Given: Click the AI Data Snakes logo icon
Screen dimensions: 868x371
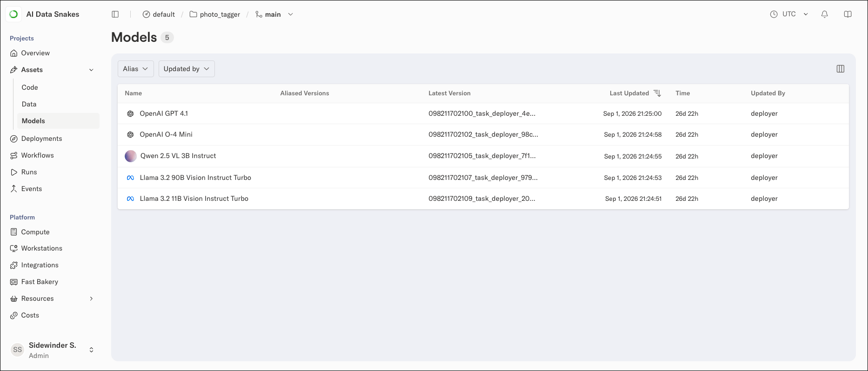Looking at the screenshot, I should (13, 14).
